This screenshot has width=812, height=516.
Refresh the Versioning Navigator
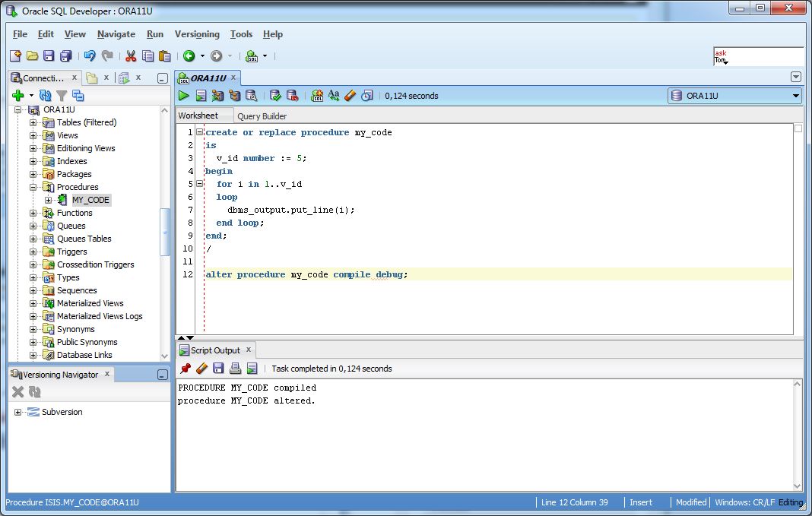point(35,392)
